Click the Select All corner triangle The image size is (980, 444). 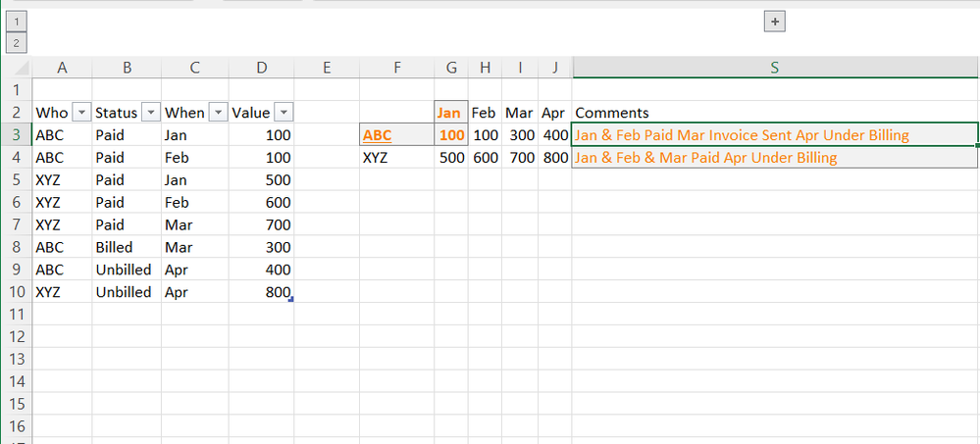pos(20,68)
